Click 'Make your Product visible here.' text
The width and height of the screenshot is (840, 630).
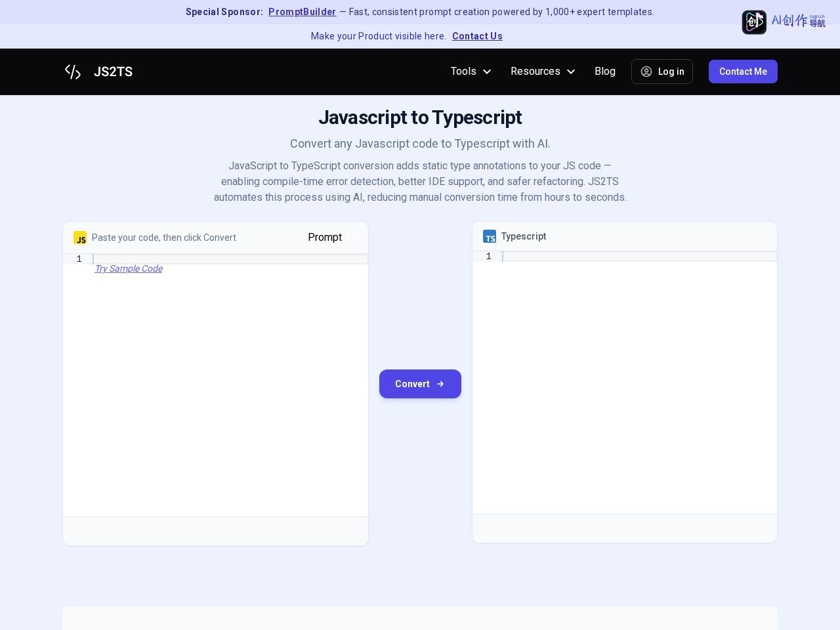pyautogui.click(x=379, y=36)
